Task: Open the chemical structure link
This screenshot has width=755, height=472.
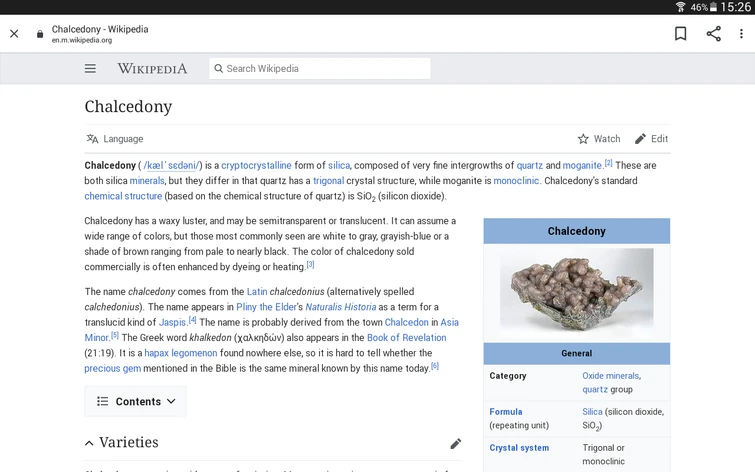Action: [123, 196]
